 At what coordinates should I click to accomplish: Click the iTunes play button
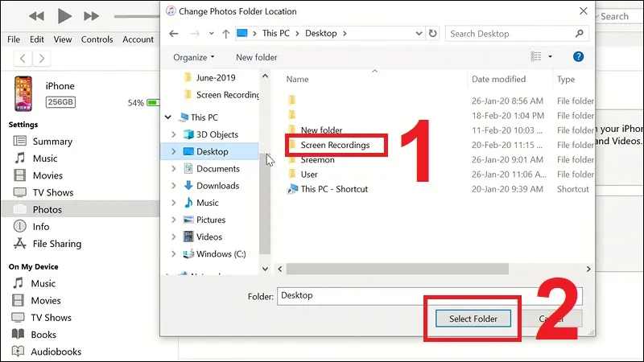(64, 16)
